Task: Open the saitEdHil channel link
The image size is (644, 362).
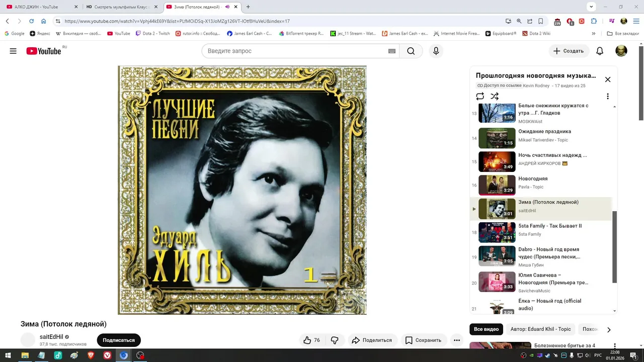Action: pos(51,337)
